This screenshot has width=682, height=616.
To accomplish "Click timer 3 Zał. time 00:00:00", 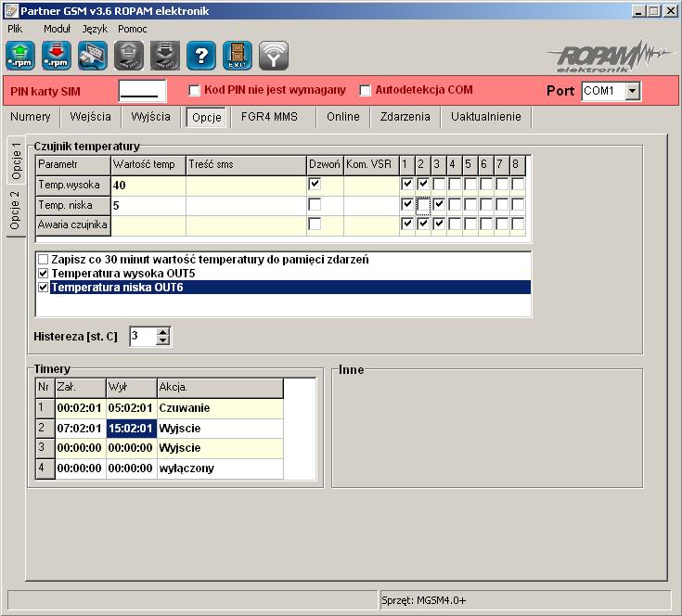I will [81, 448].
